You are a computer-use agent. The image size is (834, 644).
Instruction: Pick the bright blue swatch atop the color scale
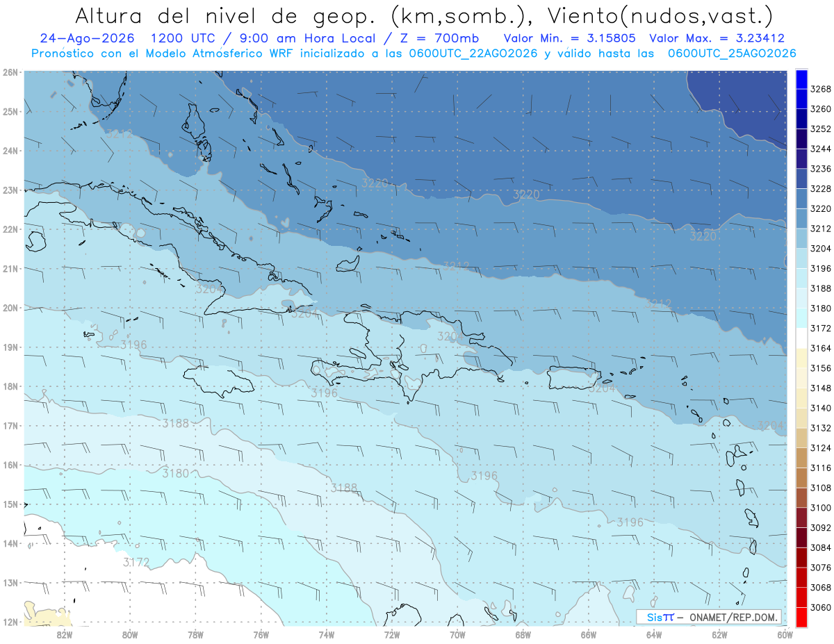click(801, 79)
